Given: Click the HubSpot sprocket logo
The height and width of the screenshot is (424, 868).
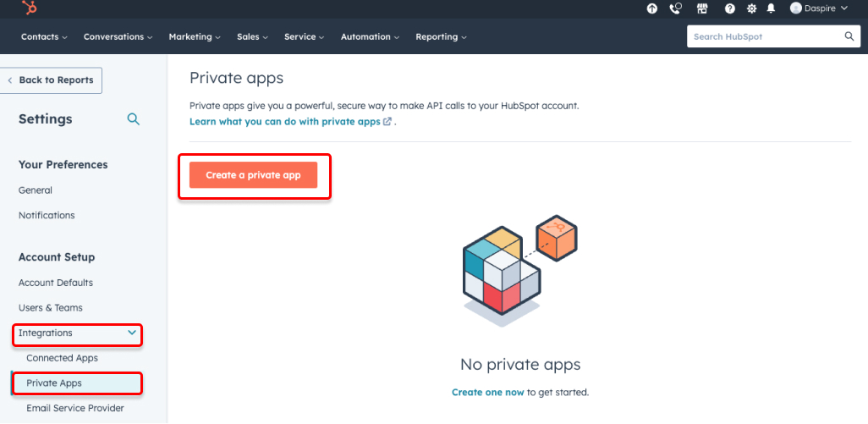Looking at the screenshot, I should [x=30, y=8].
